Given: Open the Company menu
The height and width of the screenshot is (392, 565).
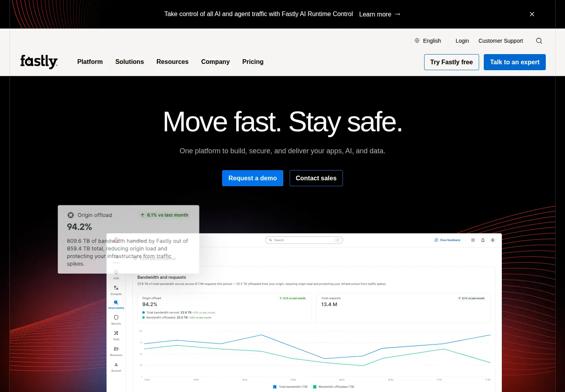Looking at the screenshot, I should click(x=215, y=62).
